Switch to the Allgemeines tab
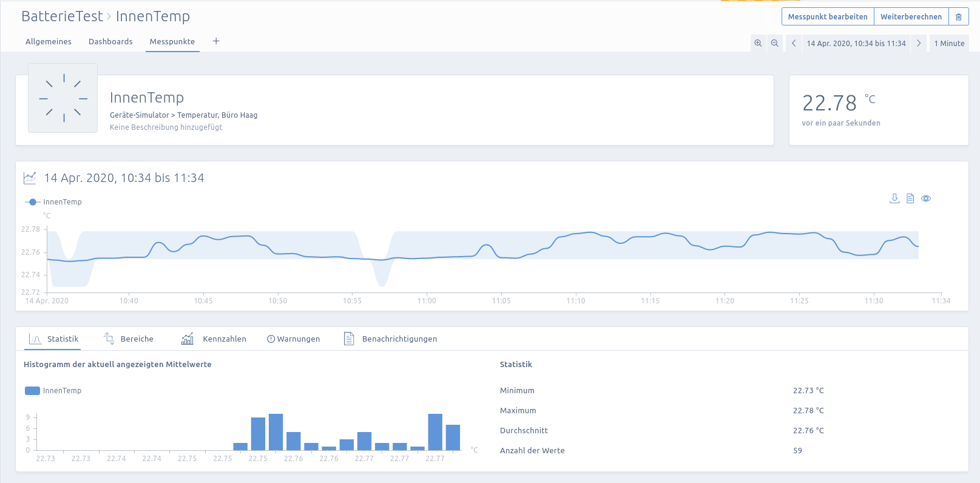The image size is (980, 483). point(49,42)
